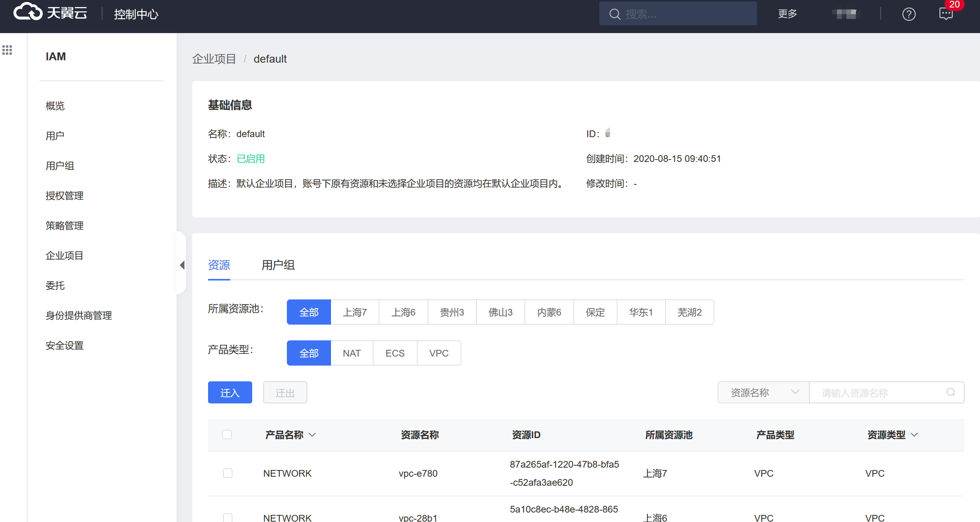Image resolution: width=980 pixels, height=522 pixels.
Task: Open the messages notification icon
Action: click(946, 14)
